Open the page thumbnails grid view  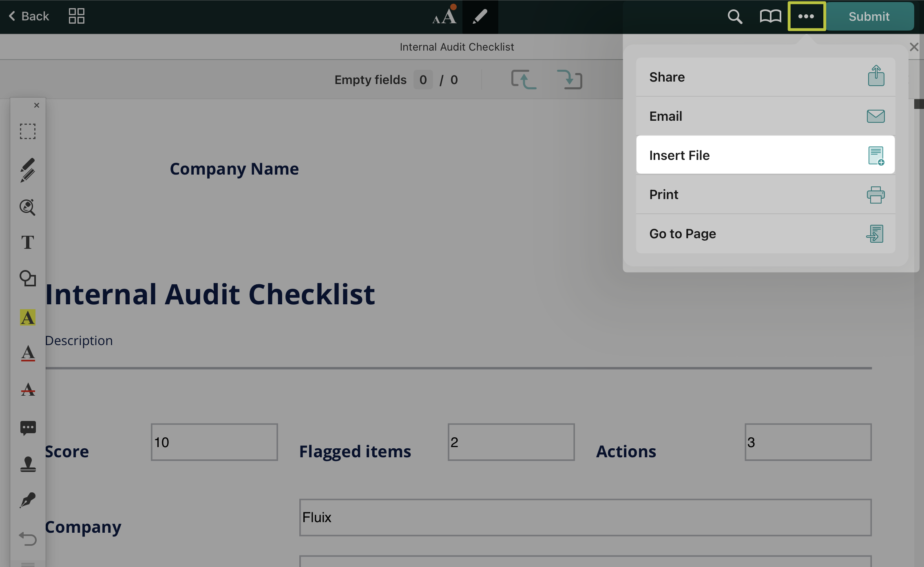pyautogui.click(x=76, y=16)
